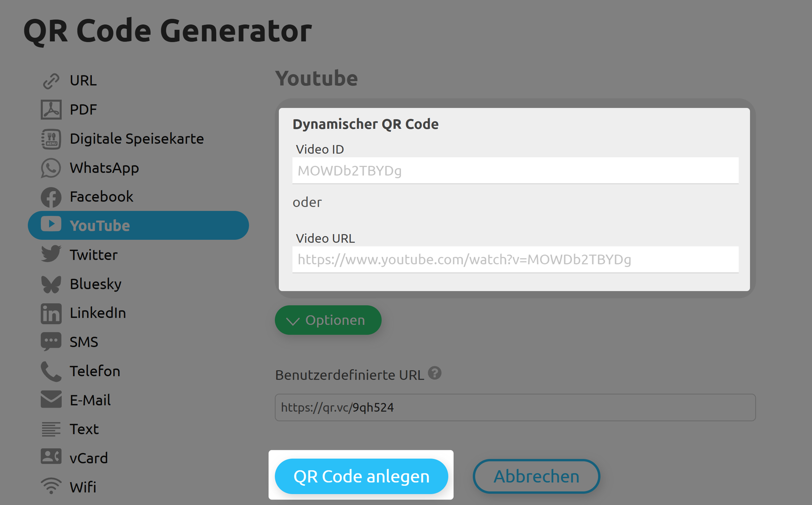Choose the vCard option
Screen dimensions: 812x505
pyautogui.click(x=88, y=458)
